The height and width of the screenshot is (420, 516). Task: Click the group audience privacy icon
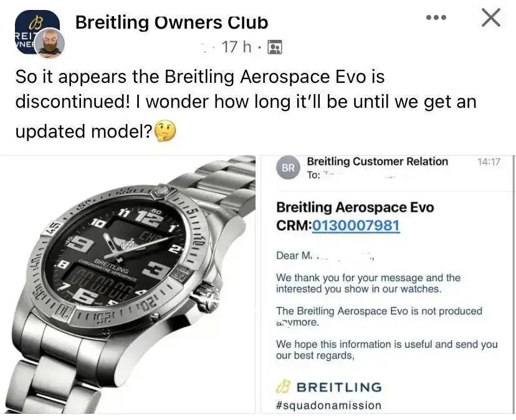click(274, 47)
